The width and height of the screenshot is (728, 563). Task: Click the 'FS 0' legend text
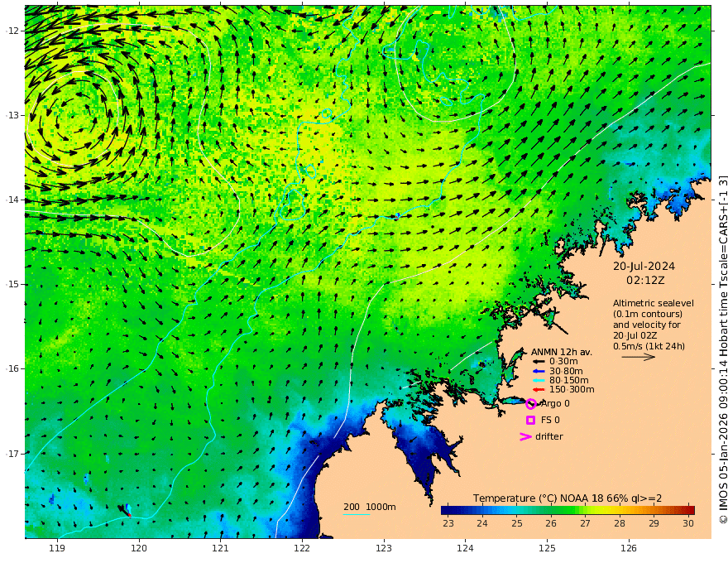click(550, 420)
